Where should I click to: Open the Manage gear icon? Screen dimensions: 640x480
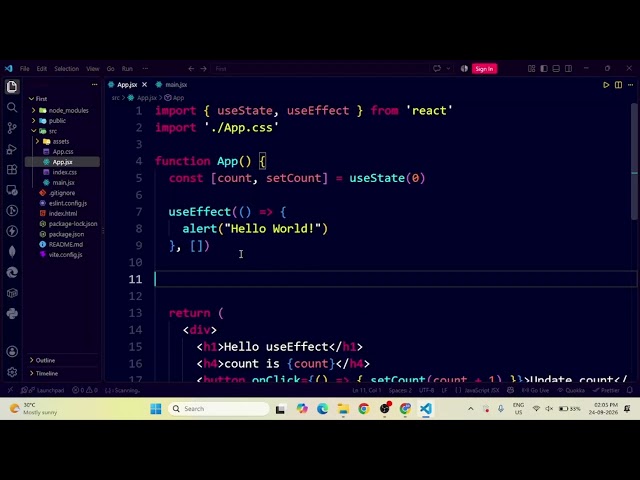tap(12, 372)
